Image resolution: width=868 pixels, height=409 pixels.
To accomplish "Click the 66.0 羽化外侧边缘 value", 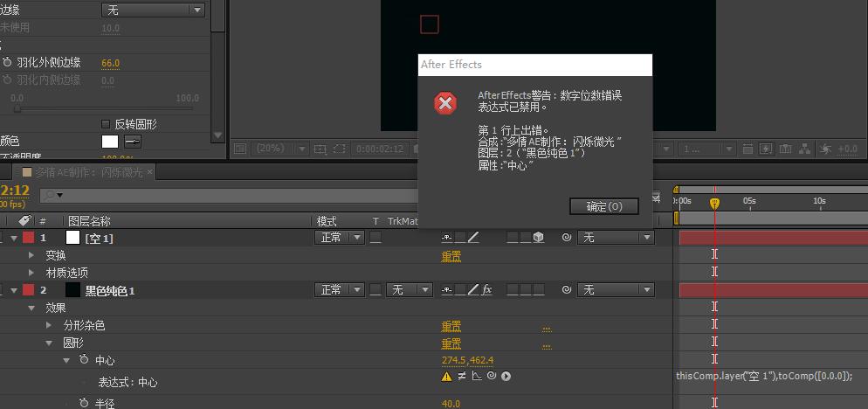I will tap(110, 63).
